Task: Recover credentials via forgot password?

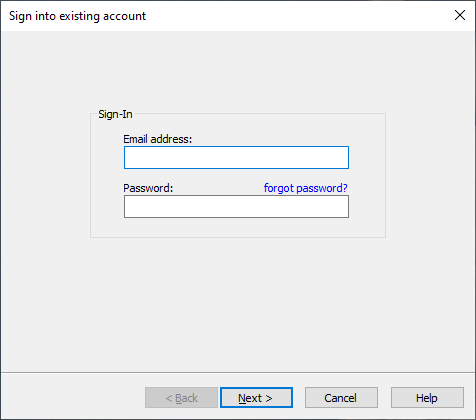Action: click(x=305, y=188)
